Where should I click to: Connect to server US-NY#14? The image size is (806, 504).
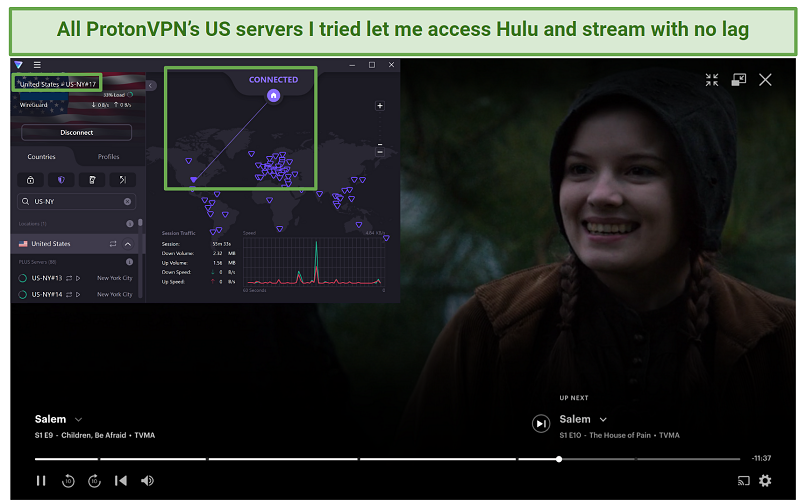click(47, 294)
